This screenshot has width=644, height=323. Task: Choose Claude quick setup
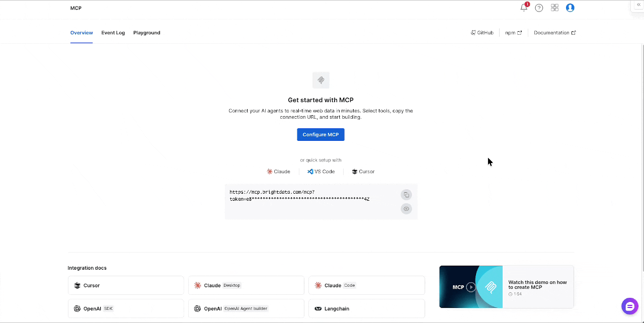[278, 172]
